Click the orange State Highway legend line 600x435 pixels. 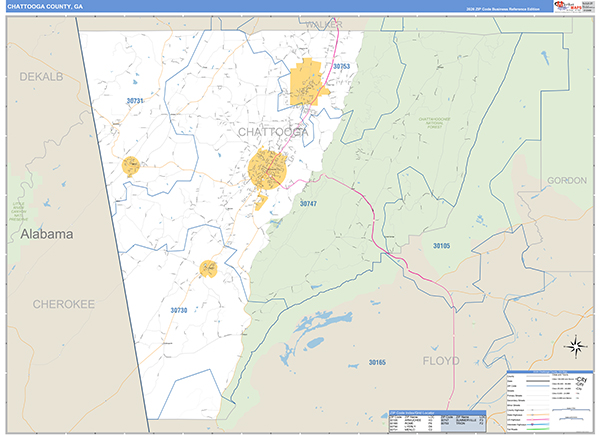(x=538, y=415)
